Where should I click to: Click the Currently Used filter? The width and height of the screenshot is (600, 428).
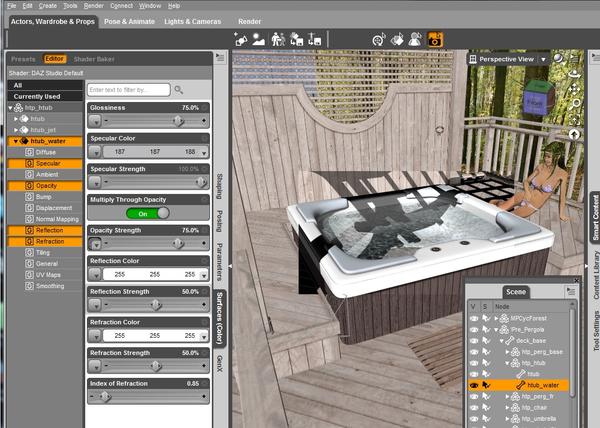click(x=45, y=96)
